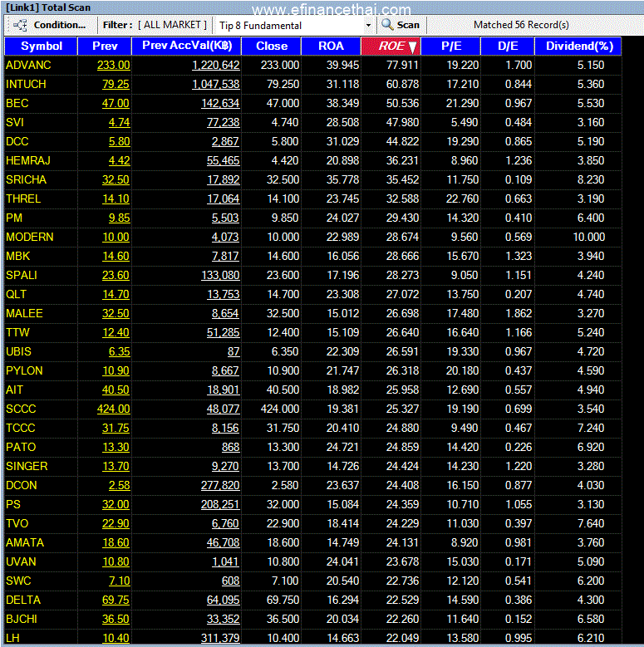Viewport: 644px width, 647px height.
Task: Select the DELTA symbol
Action: (x=23, y=600)
